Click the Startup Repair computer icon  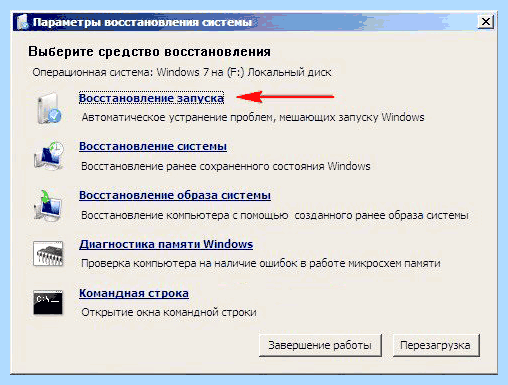pyautogui.click(x=49, y=109)
